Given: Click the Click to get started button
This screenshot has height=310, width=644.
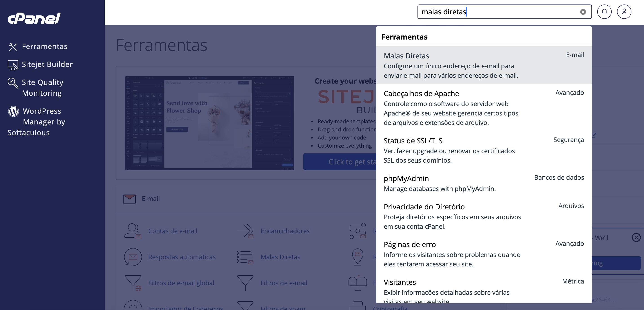Looking at the screenshot, I should (340, 162).
